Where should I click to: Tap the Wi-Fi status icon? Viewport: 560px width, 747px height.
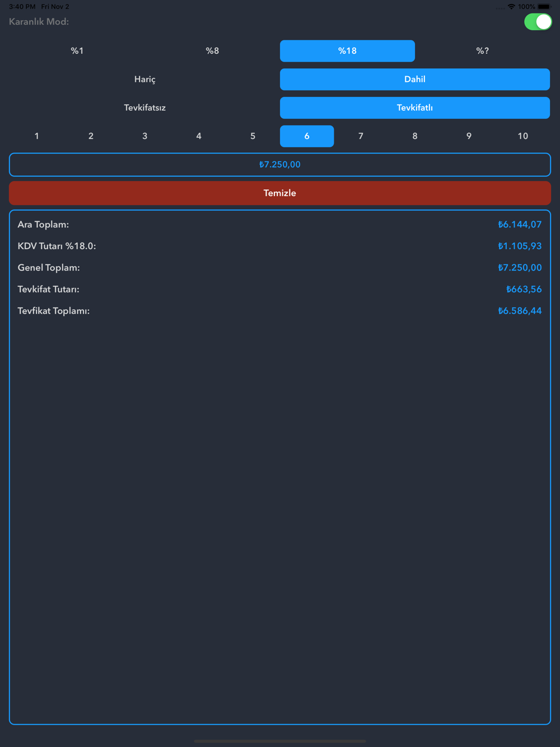click(511, 7)
